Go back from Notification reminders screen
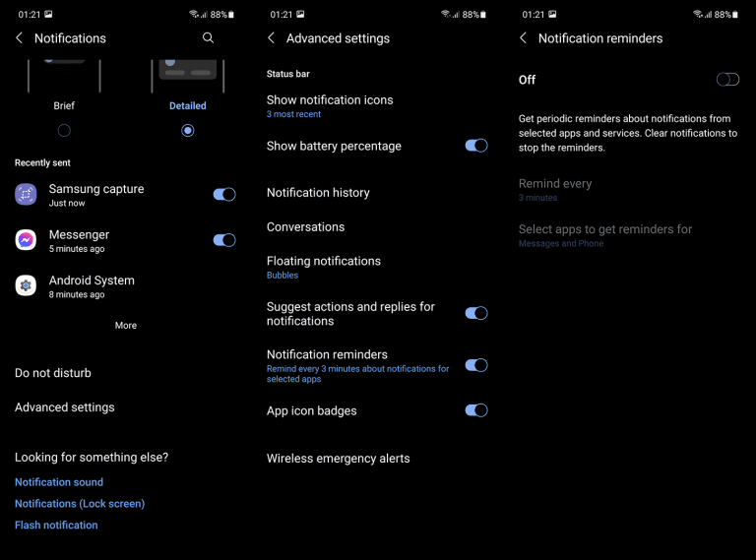Screen dimensions: 756x560 coord(524,37)
